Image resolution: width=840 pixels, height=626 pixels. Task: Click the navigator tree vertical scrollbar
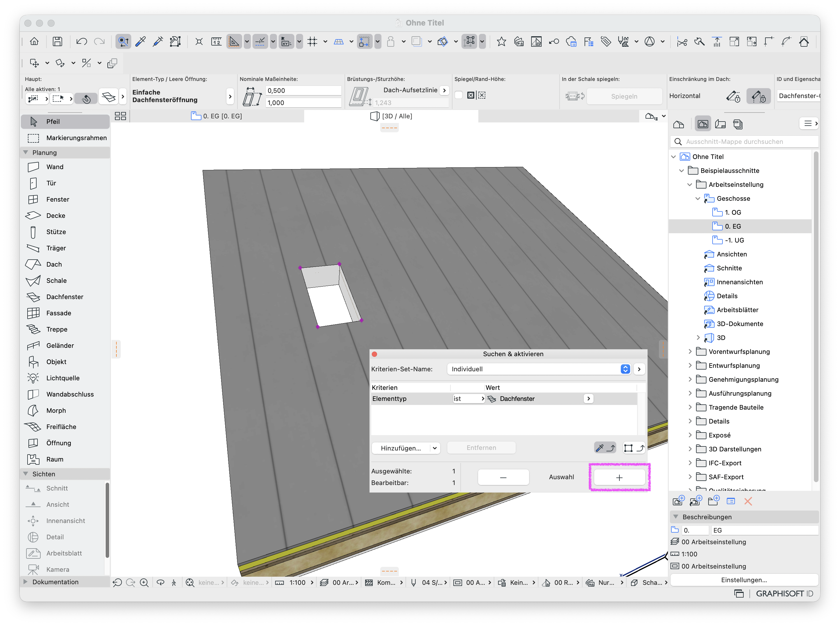(816, 317)
